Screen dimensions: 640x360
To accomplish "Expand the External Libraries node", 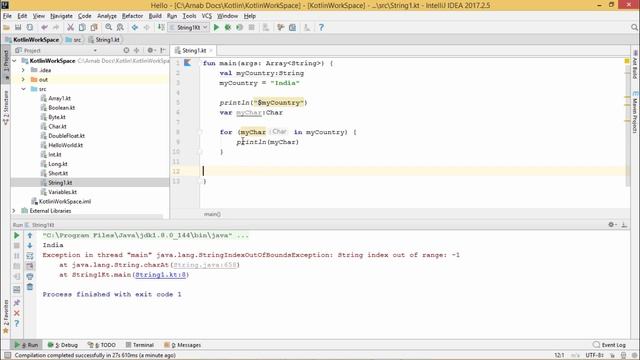I will pos(14,211).
